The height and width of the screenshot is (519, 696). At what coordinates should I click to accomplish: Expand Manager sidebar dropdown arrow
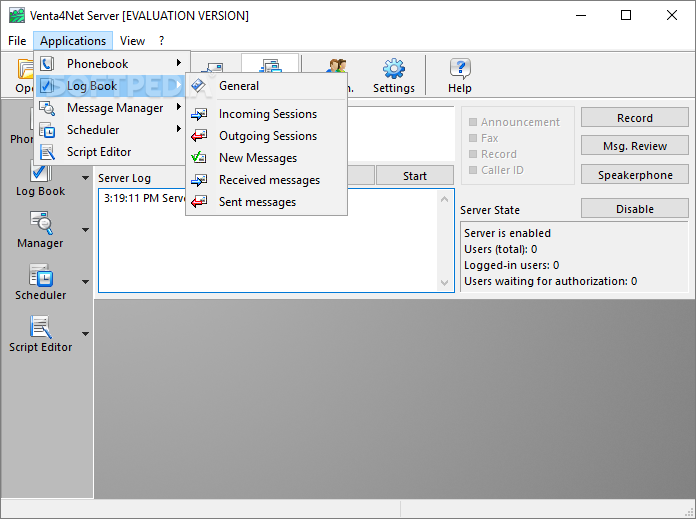[85, 230]
